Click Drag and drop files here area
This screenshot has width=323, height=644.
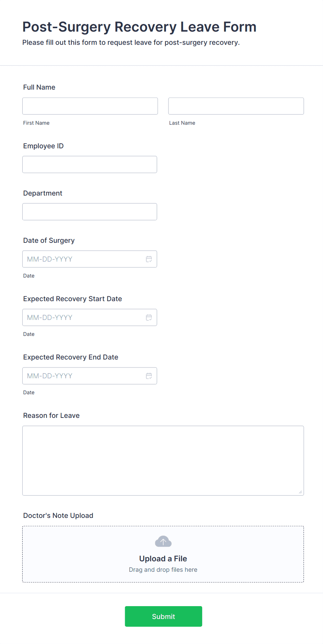(x=163, y=570)
